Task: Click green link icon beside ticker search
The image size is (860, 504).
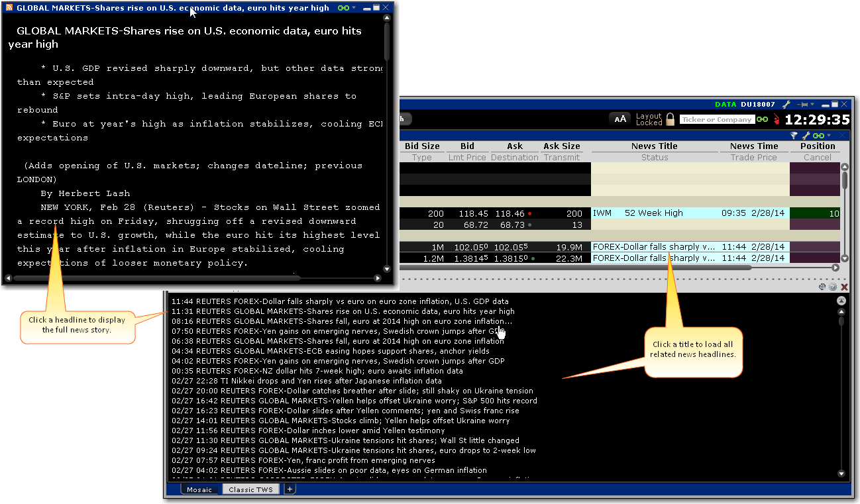Action: [x=763, y=120]
